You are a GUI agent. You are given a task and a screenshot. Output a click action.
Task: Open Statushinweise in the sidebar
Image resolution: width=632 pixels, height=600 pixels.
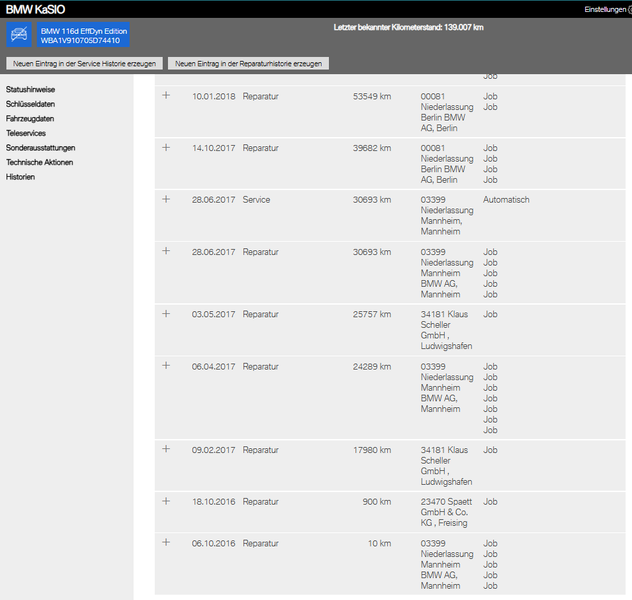pyautogui.click(x=30, y=89)
